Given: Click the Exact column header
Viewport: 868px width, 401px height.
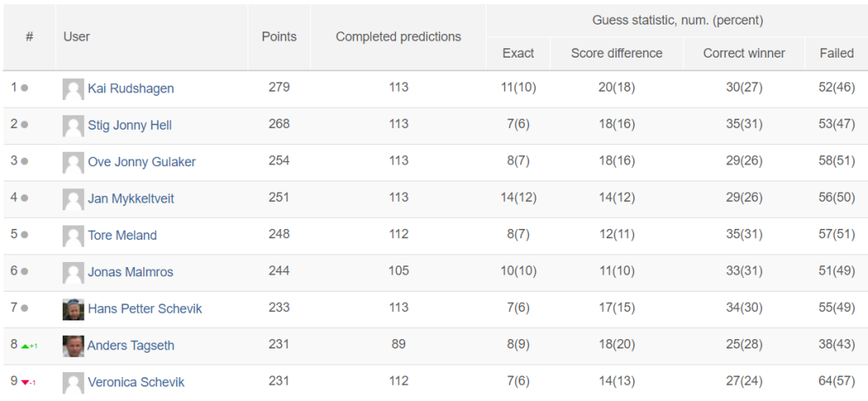Looking at the screenshot, I should click(x=518, y=53).
